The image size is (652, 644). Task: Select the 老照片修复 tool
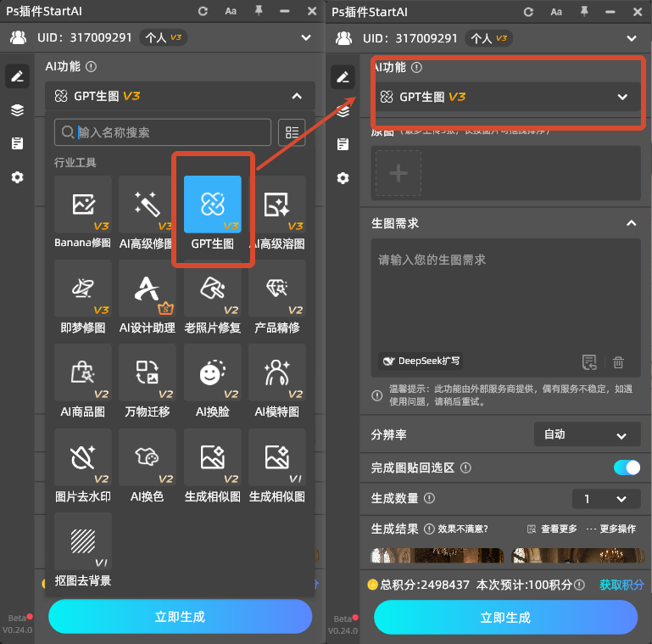pyautogui.click(x=213, y=288)
